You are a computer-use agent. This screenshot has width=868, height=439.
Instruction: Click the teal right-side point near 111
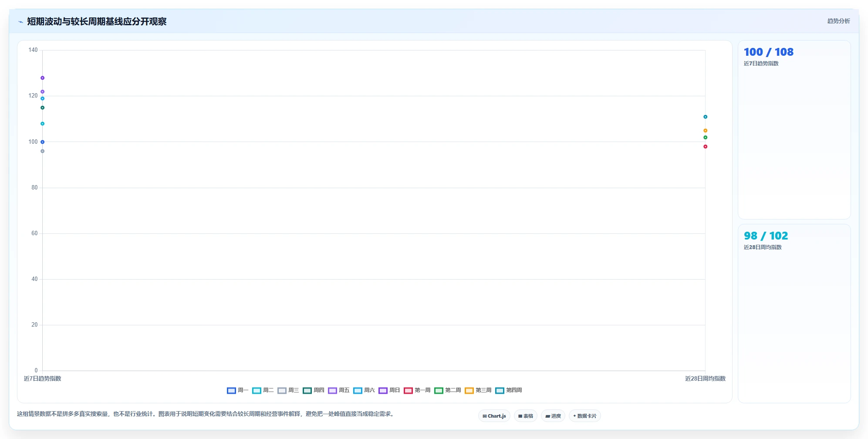705,117
